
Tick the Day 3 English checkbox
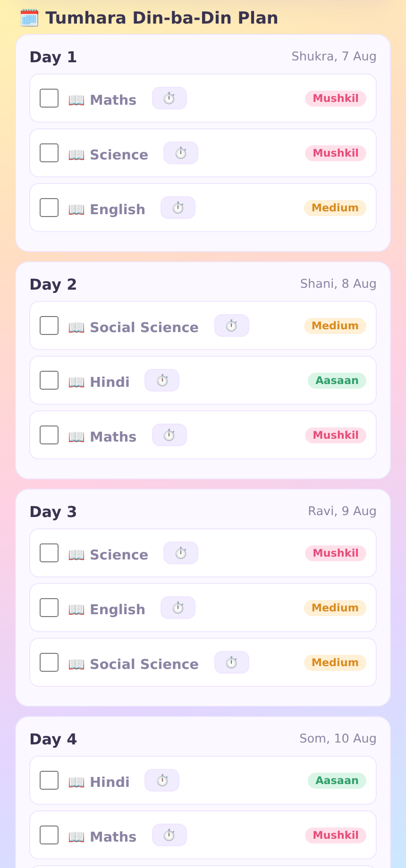(x=49, y=608)
